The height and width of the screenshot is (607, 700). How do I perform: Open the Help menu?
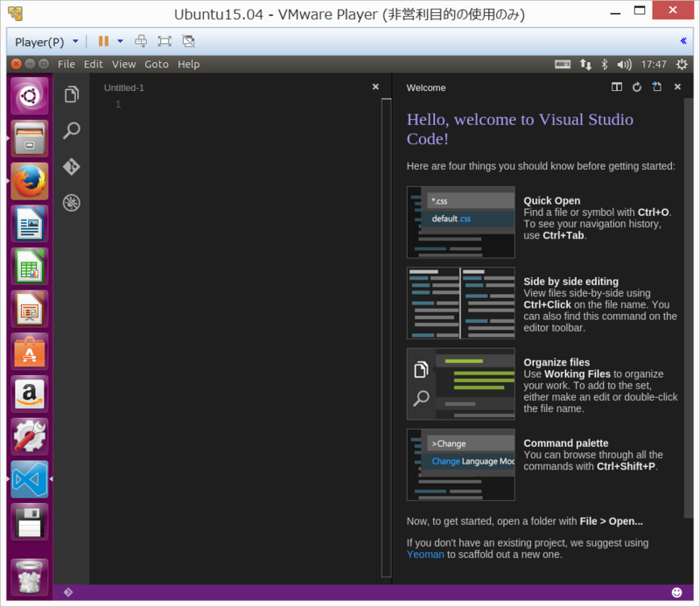point(188,64)
